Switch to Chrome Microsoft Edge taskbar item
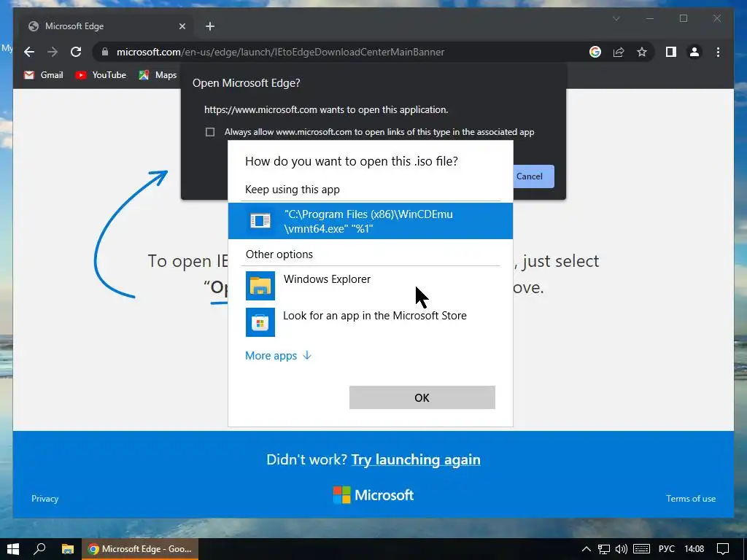 [x=140, y=549]
